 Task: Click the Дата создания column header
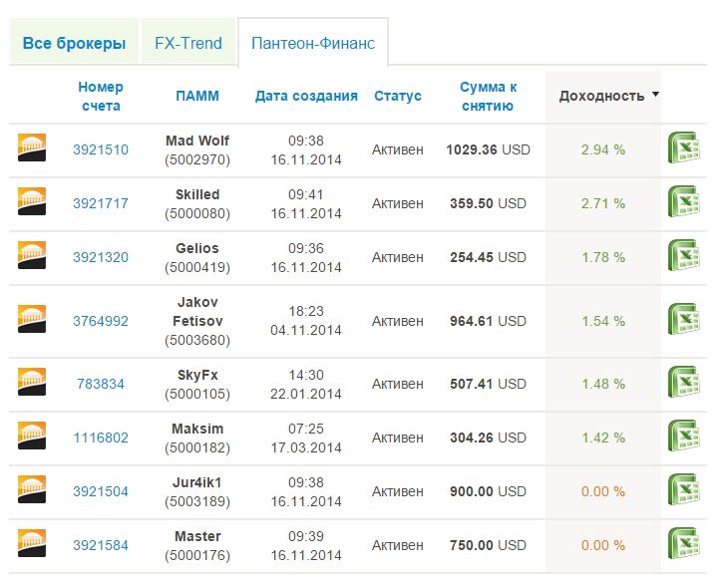click(306, 97)
